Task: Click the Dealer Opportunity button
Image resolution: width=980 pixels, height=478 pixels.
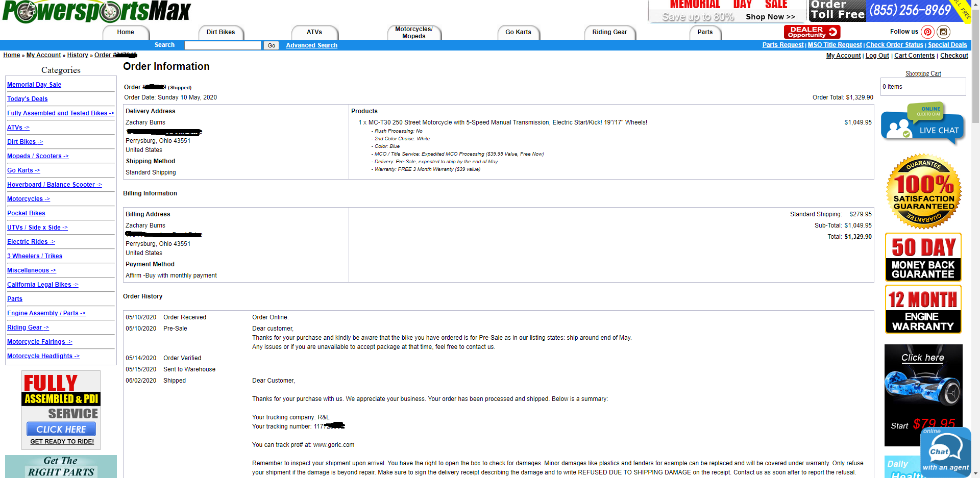Action: [812, 32]
